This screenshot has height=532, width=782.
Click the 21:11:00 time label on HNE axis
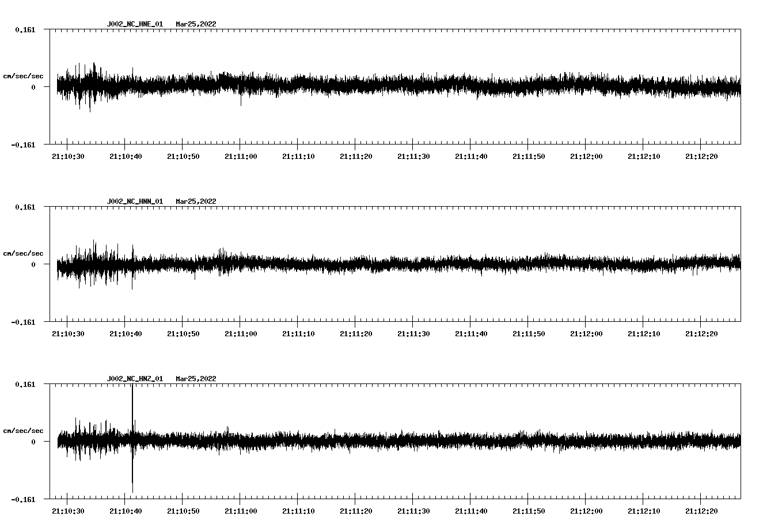point(241,156)
